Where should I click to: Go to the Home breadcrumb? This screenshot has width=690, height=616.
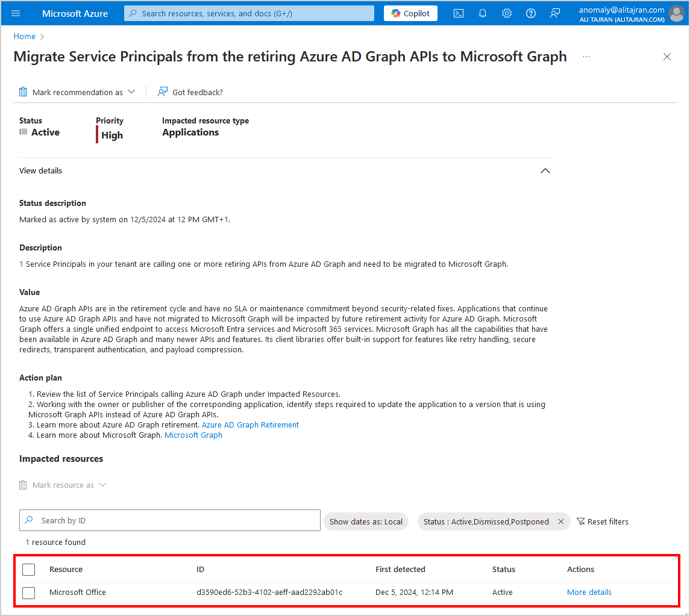(x=24, y=37)
